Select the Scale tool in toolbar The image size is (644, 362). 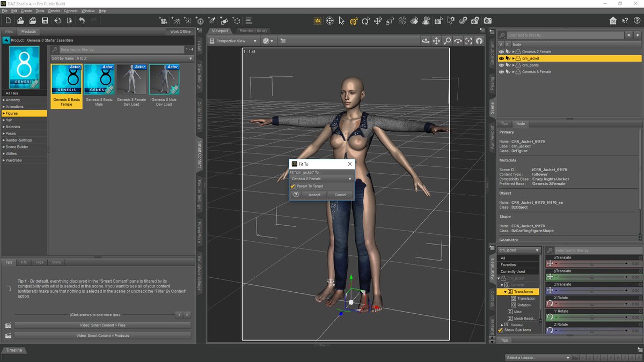coord(390,21)
